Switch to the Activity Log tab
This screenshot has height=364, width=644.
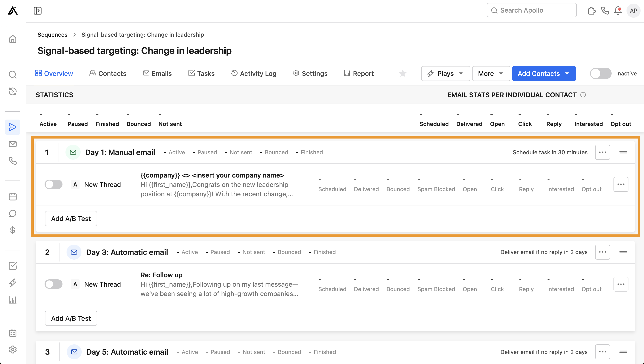pos(254,73)
